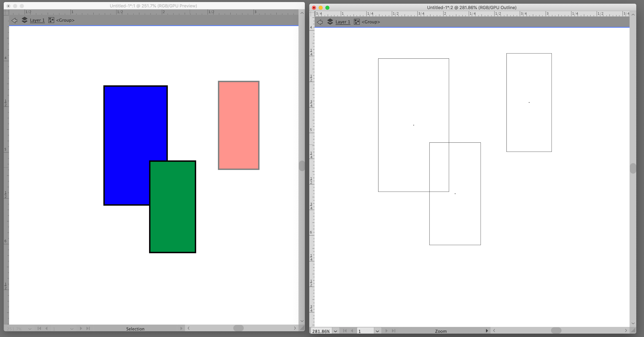644x337 pixels.
Task: Open the zoom level dropdown in the Preview window
Action: [30, 329]
